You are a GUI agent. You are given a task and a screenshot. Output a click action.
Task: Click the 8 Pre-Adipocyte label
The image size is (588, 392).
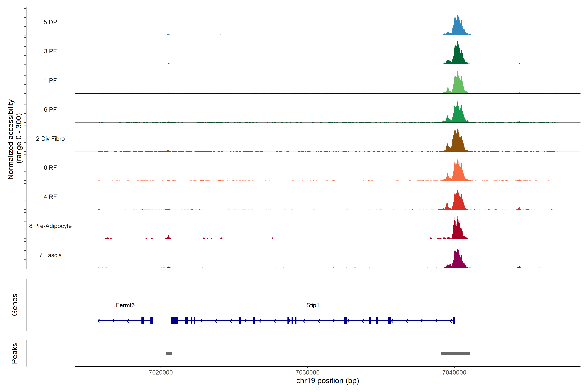pyautogui.click(x=50, y=226)
